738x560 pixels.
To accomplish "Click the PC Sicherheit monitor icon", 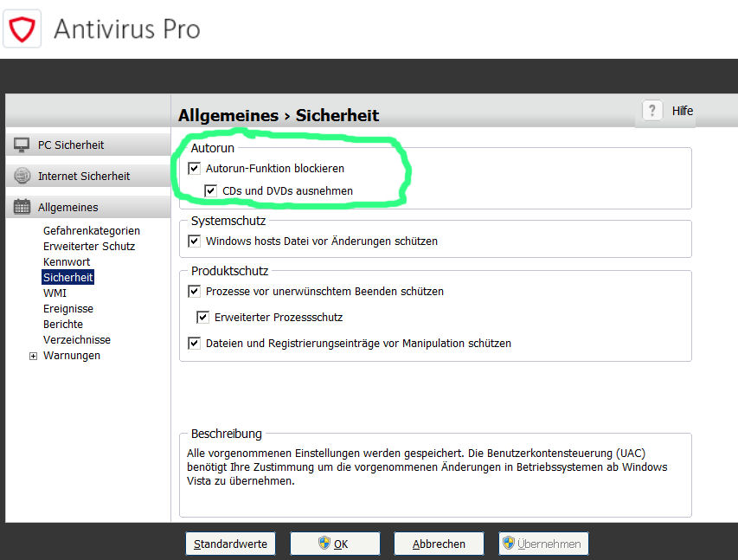I will point(22,145).
